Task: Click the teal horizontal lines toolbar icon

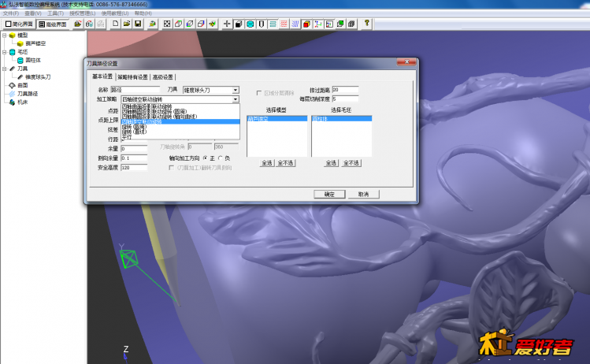Action: click(273, 24)
